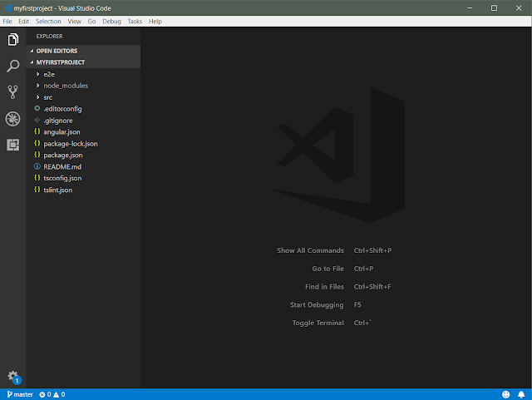This screenshot has height=400, width=532.
Task: Click the package-lock.json braces icon
Action: pyautogui.click(x=37, y=143)
